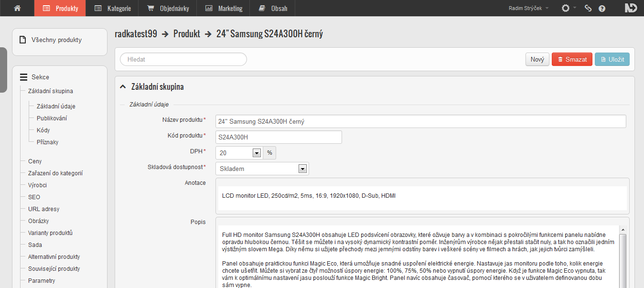Open the Produkty tab
The width and height of the screenshot is (644, 288).
60,8
